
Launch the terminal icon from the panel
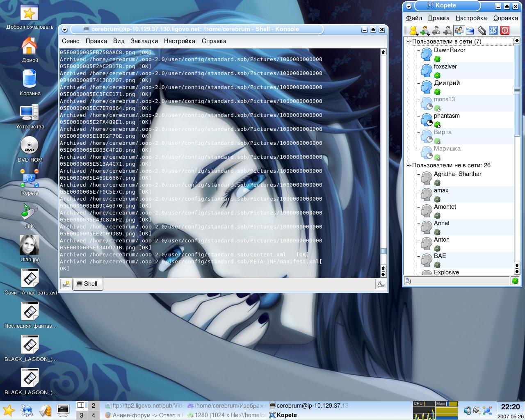pos(63,410)
